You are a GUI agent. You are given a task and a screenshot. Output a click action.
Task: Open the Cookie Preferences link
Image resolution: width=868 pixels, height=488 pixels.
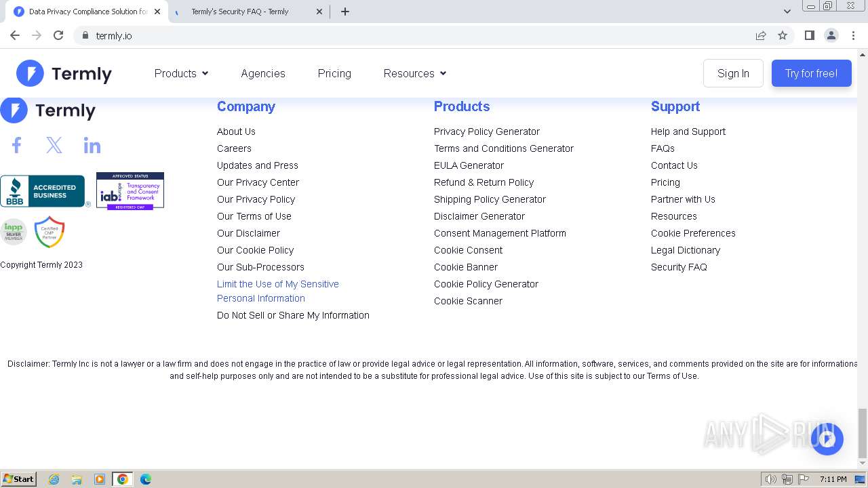point(693,233)
